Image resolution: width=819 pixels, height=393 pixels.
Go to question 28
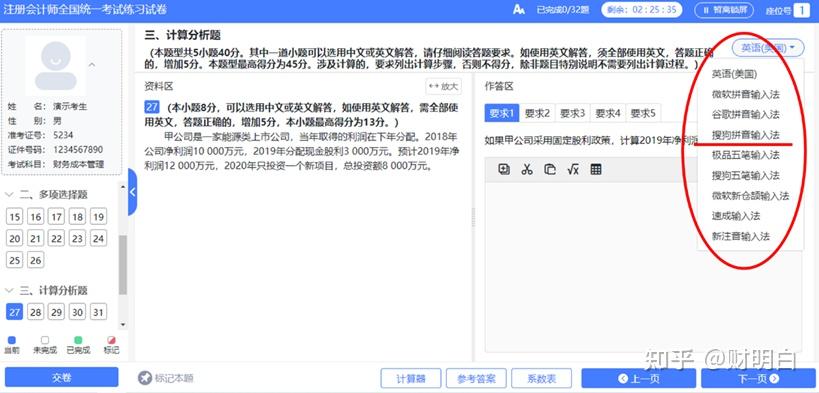(x=36, y=312)
